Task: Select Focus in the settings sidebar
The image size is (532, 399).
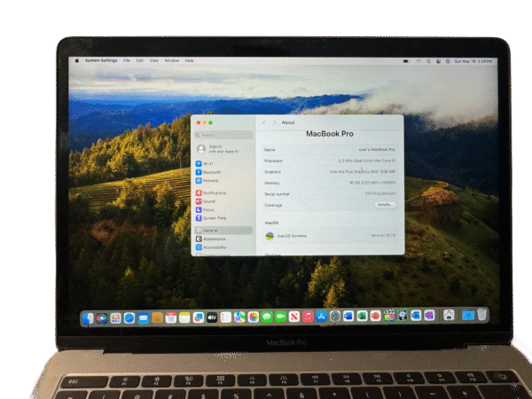Action: pos(205,209)
